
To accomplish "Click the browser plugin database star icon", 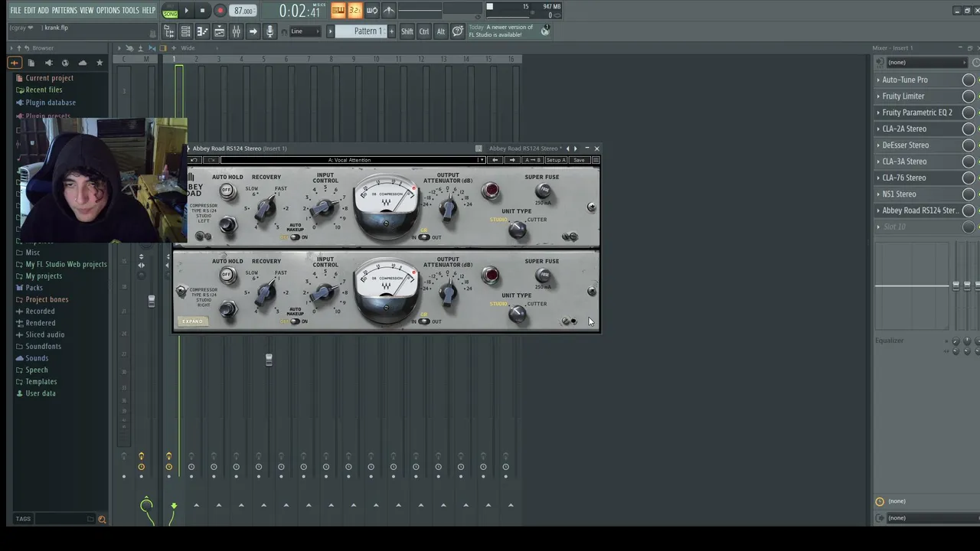I will coord(100,63).
